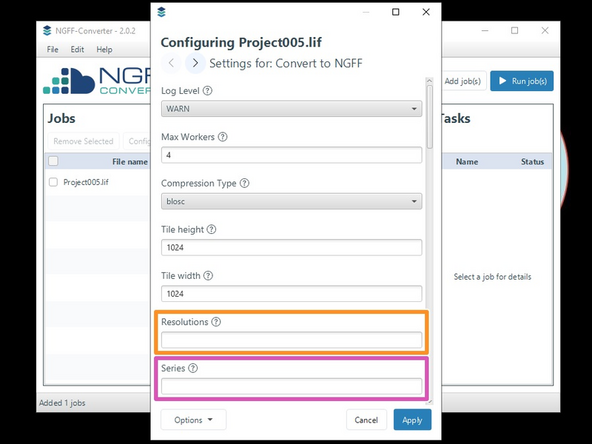Click the help icon next to Series
592x444 pixels.
[x=193, y=368]
